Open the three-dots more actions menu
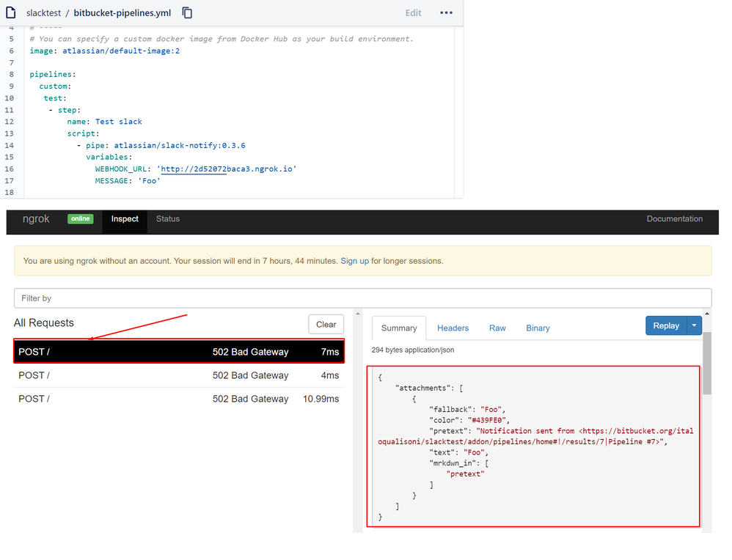 click(x=446, y=12)
